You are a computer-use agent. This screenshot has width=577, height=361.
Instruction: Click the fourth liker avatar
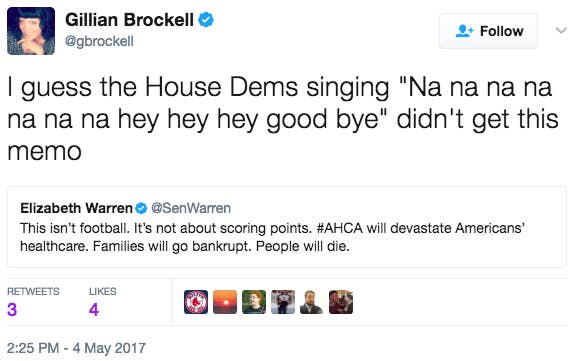click(283, 302)
